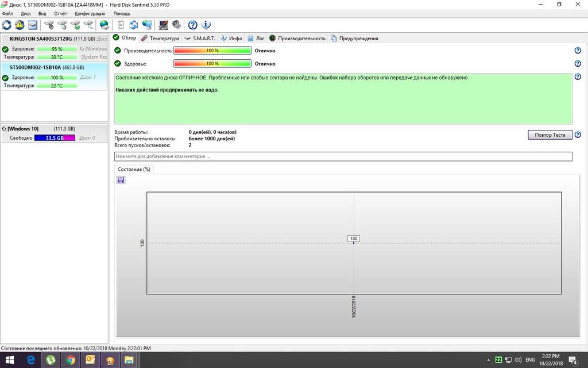Click the 'более 1000 дня(ей)' value
This screenshot has height=368, width=588.
click(212, 139)
